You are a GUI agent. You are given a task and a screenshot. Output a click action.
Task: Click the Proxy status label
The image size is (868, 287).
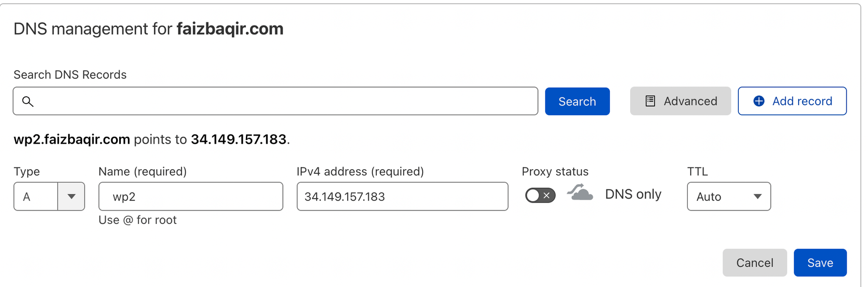(555, 171)
